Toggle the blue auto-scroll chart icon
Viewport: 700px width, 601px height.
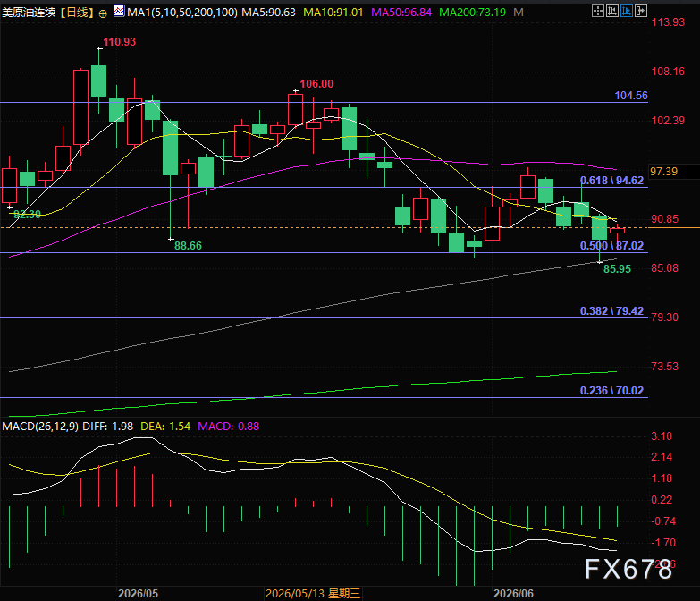pyautogui.click(x=627, y=11)
